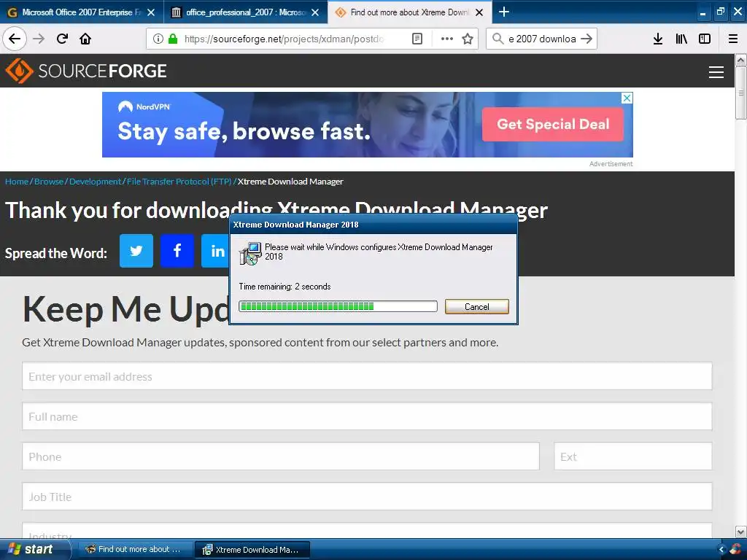Open the downloads panel arrow

tap(658, 39)
